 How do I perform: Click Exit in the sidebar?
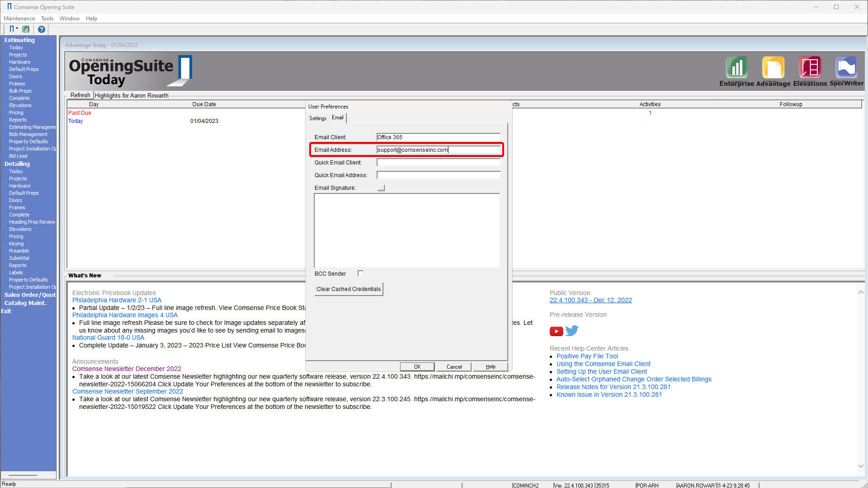[6, 311]
